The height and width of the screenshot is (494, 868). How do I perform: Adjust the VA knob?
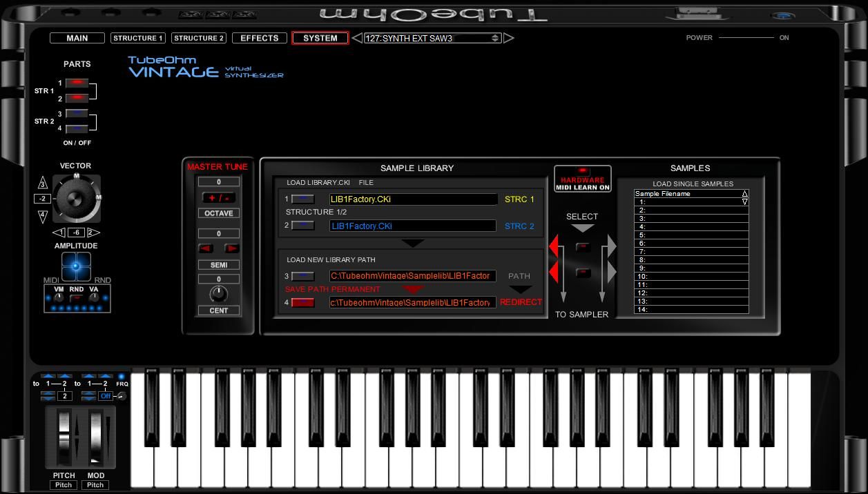[x=94, y=297]
